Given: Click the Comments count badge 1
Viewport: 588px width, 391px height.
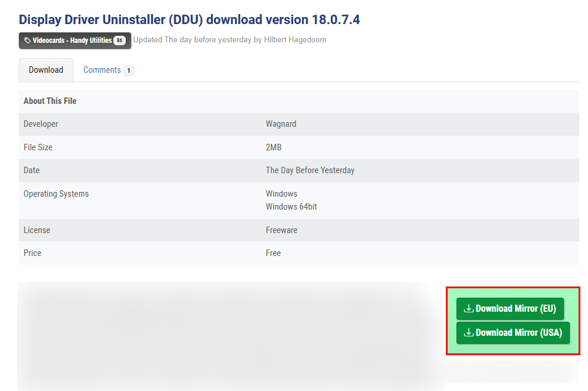Looking at the screenshot, I should pyautogui.click(x=129, y=70).
